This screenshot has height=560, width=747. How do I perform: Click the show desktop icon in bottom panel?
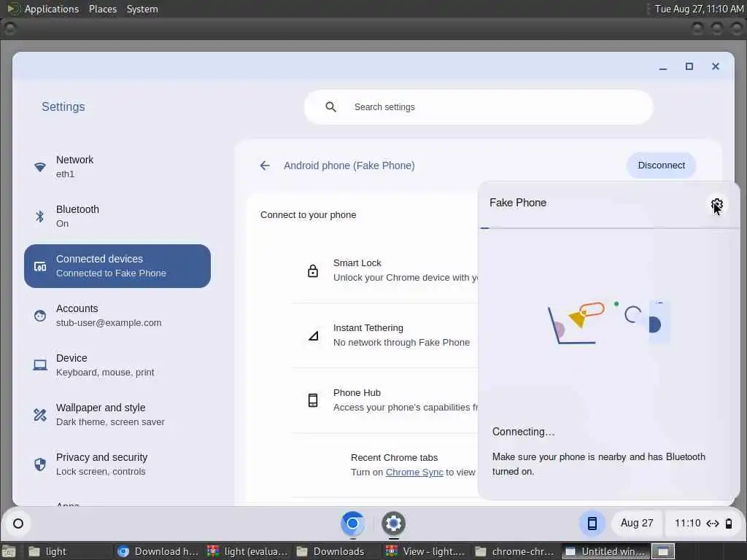8,551
